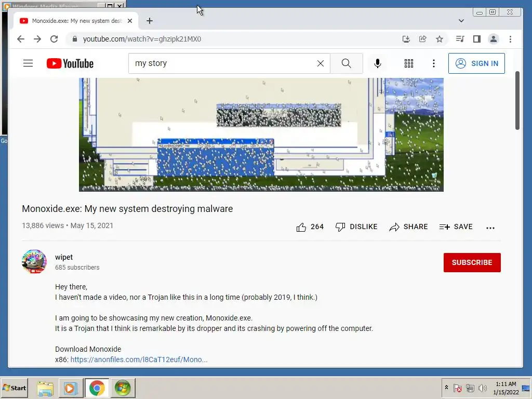Open network tray icon
The width and height of the screenshot is (532, 399).
point(470,388)
